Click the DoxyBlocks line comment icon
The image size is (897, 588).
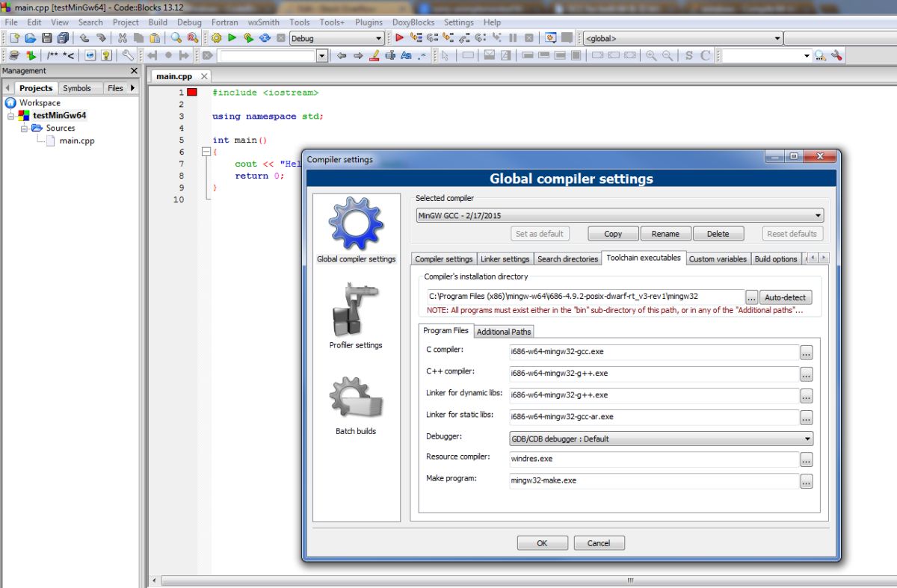click(x=68, y=55)
